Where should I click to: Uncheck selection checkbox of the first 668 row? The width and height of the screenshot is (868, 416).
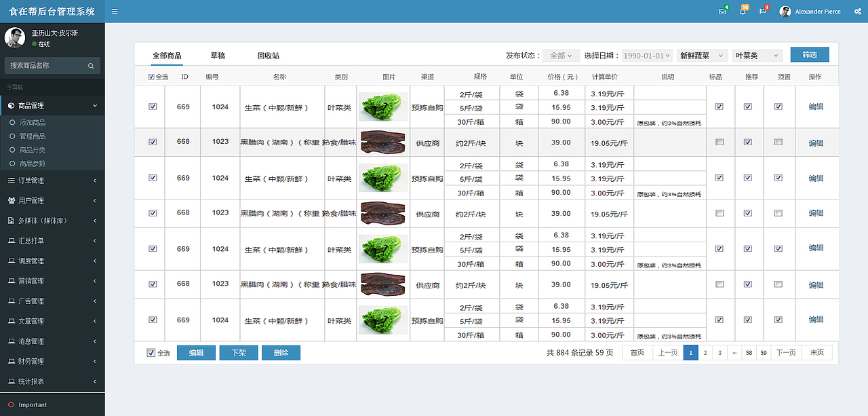(153, 142)
